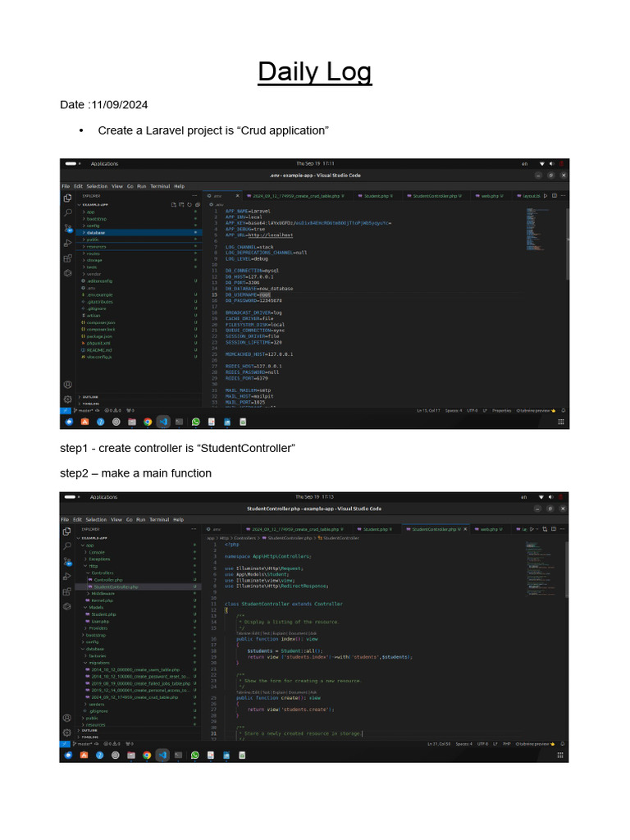Viewport: 630px width, 840px height.
Task: Open Accounts icon in the .env window
Action: [67, 384]
